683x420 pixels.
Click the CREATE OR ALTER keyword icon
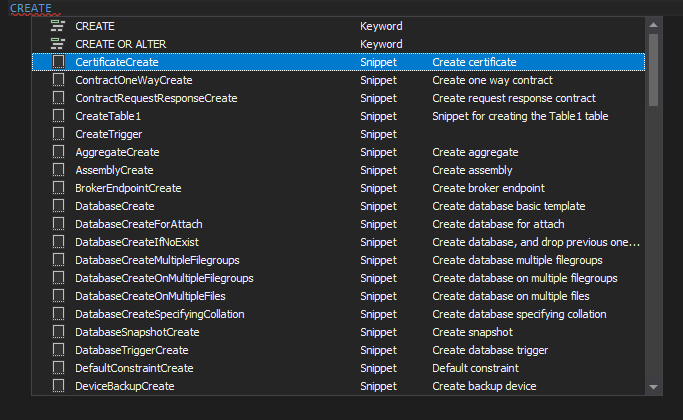[x=58, y=44]
